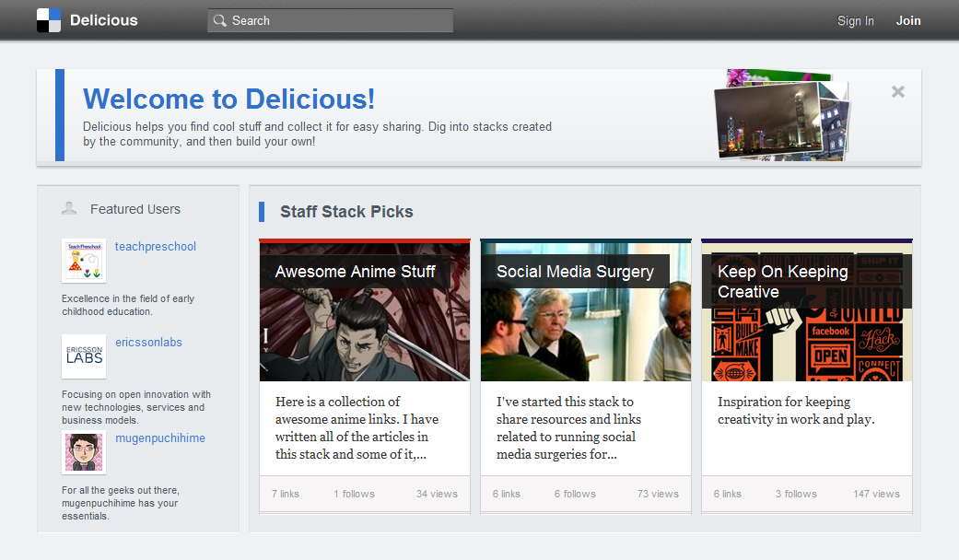
Task: Open the Awesome Anime Stuff stack title
Action: [x=356, y=272]
